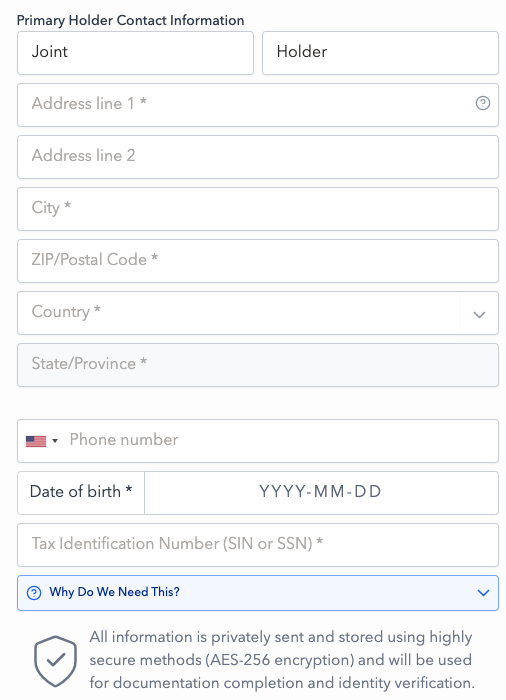Focus the first name field containing Joint
This screenshot has height=700, width=506.
point(135,53)
